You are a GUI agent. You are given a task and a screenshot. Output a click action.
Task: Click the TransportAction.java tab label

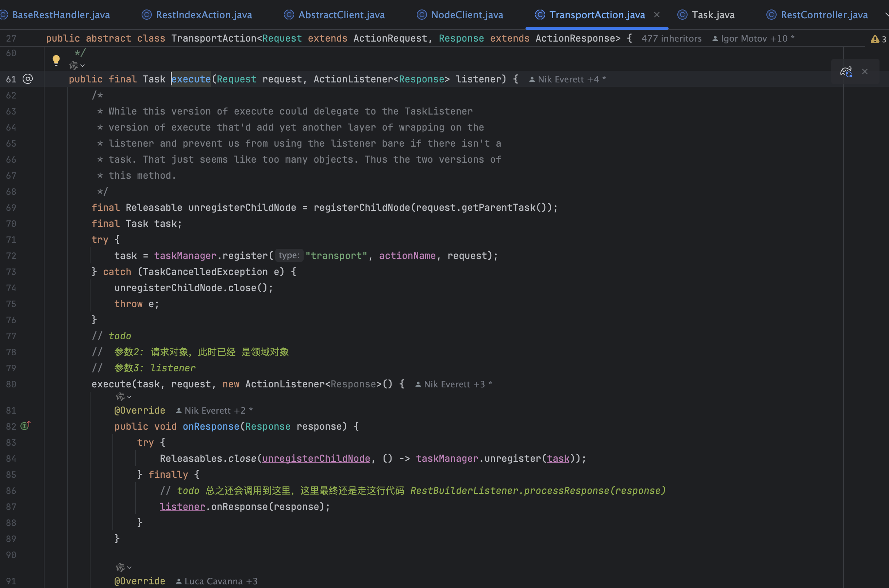pyautogui.click(x=597, y=15)
